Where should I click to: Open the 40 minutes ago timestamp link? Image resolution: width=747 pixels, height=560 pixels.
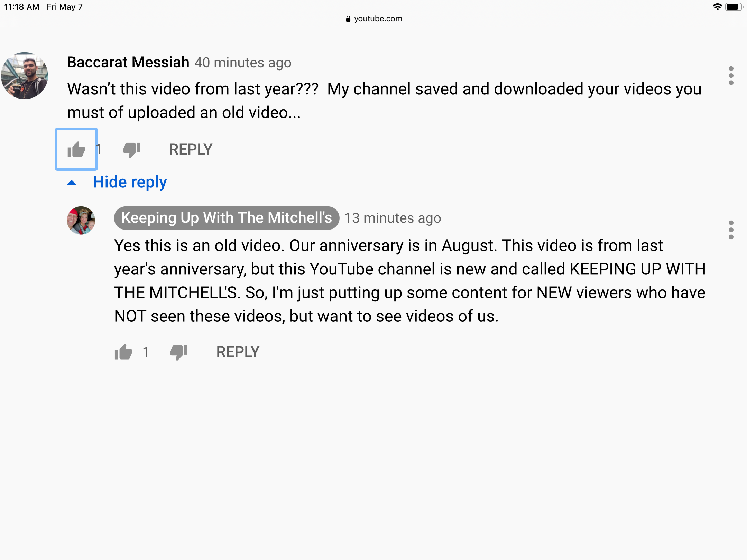coord(243,63)
